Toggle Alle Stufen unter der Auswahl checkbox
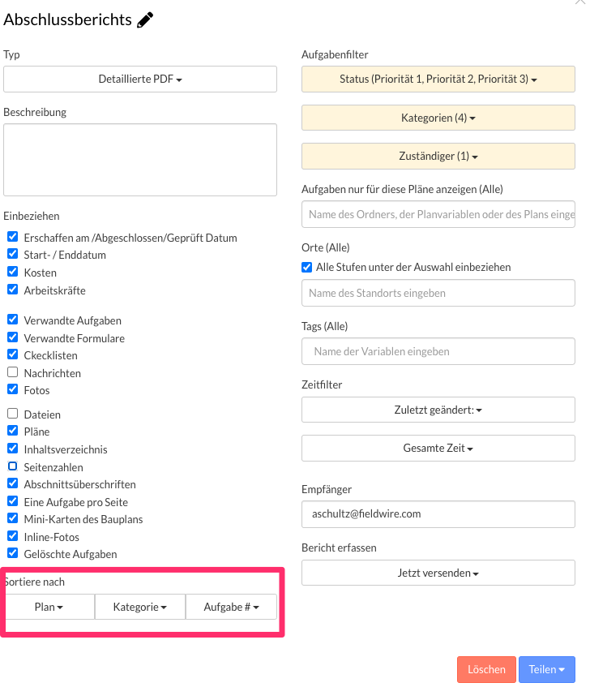Viewport: 590px width, 700px height. click(x=307, y=267)
